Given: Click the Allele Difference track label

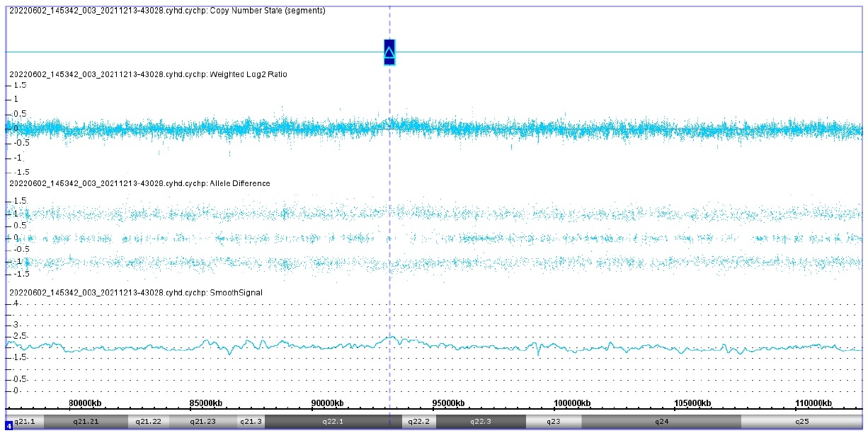Looking at the screenshot, I should tap(139, 183).
